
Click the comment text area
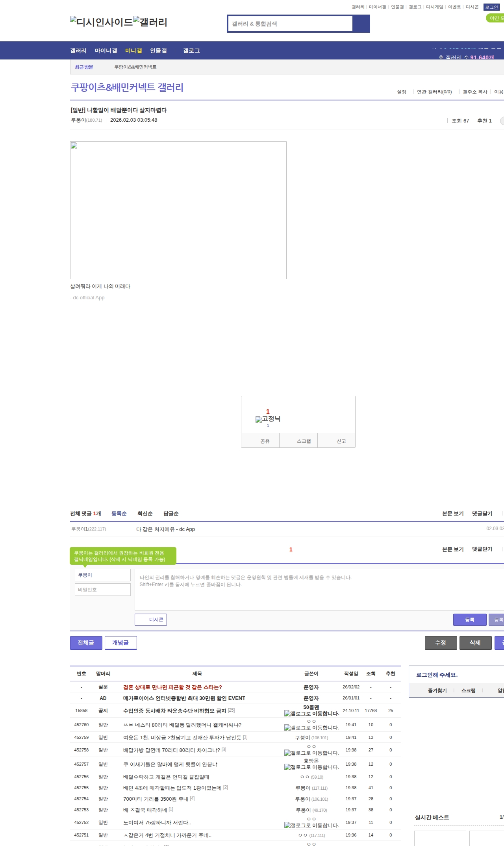pyautogui.click(x=319, y=590)
